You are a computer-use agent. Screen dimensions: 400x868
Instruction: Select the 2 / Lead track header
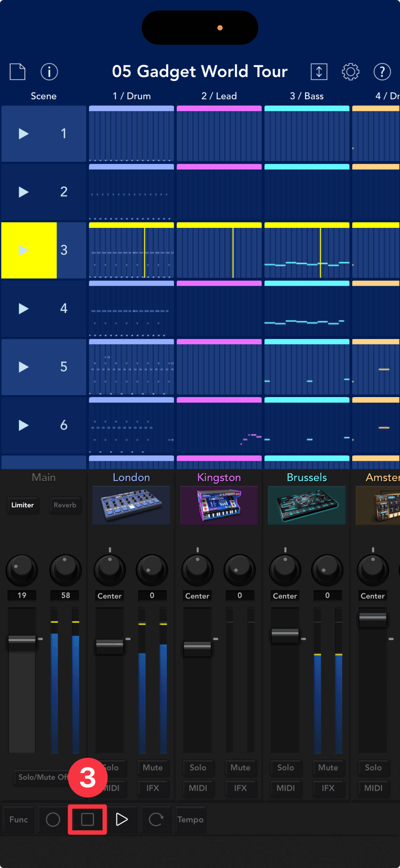pyautogui.click(x=219, y=96)
